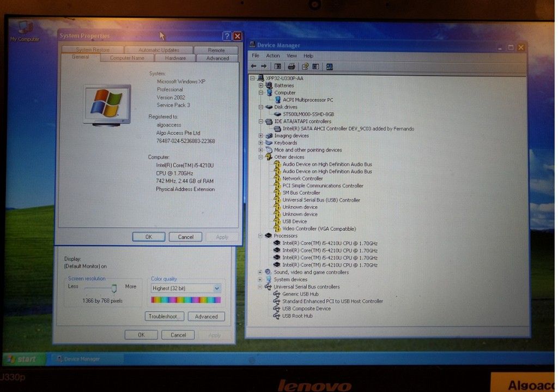Expand the Keyboards node
This screenshot has height=392, width=558.
pos(260,143)
